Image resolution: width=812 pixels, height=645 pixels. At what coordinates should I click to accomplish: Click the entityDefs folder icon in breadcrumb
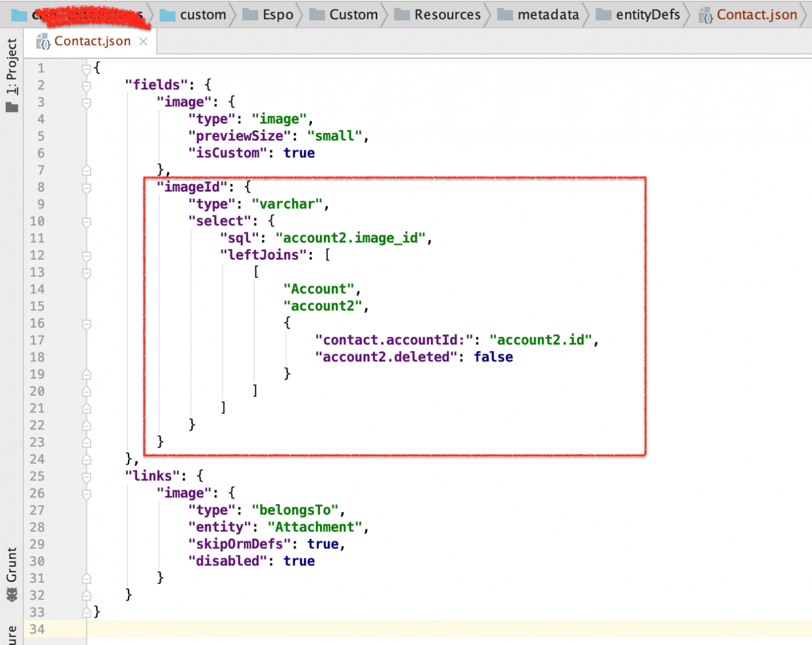603,15
